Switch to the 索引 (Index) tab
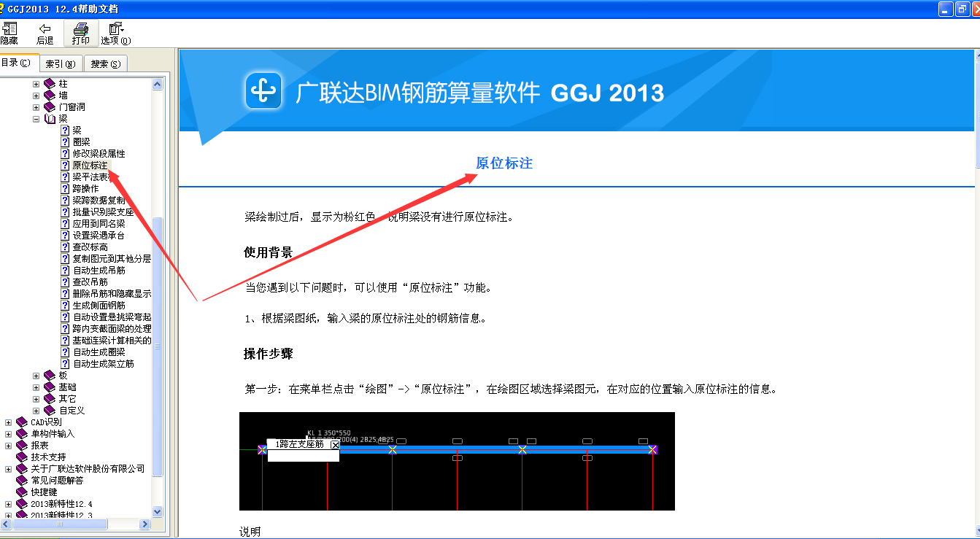The width and height of the screenshot is (980, 539). 61,63
